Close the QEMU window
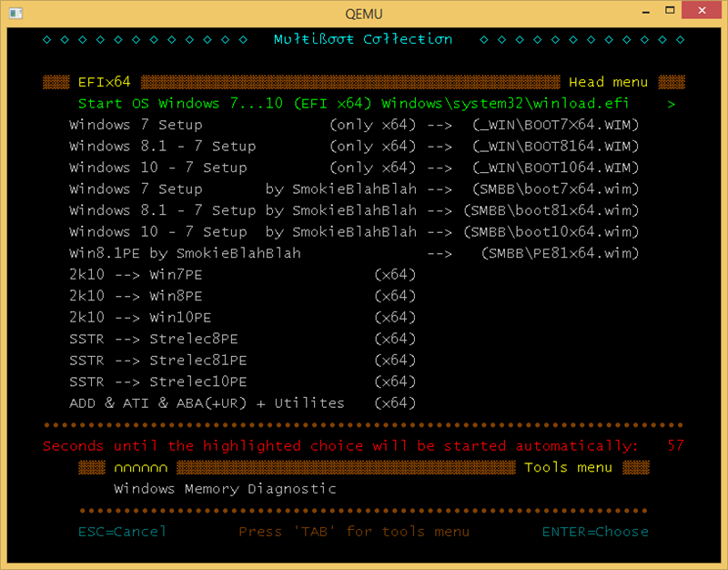 702,10
